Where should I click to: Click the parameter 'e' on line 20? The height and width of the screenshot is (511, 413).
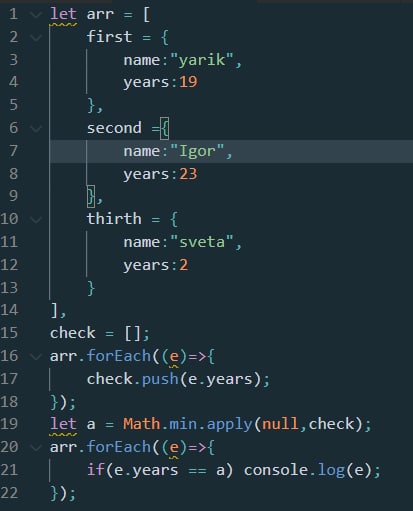tap(174, 448)
